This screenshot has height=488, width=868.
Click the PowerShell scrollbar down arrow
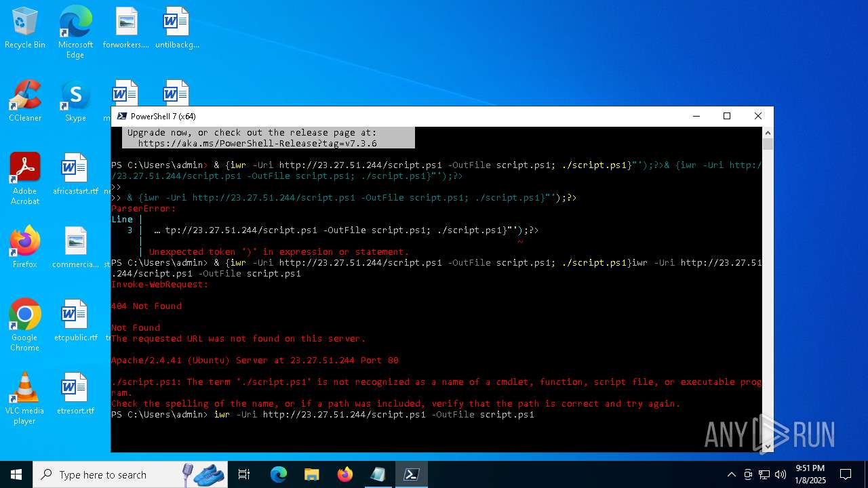click(768, 447)
